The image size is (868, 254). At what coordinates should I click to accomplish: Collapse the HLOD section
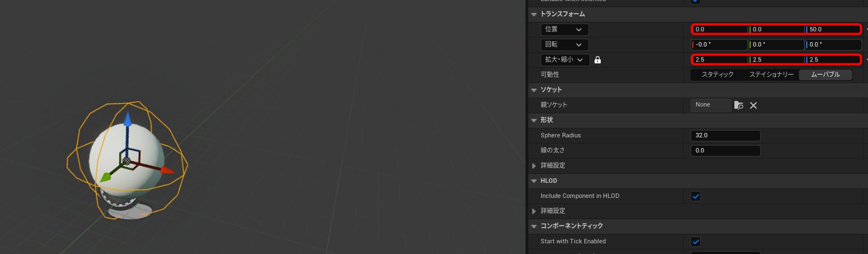(533, 181)
